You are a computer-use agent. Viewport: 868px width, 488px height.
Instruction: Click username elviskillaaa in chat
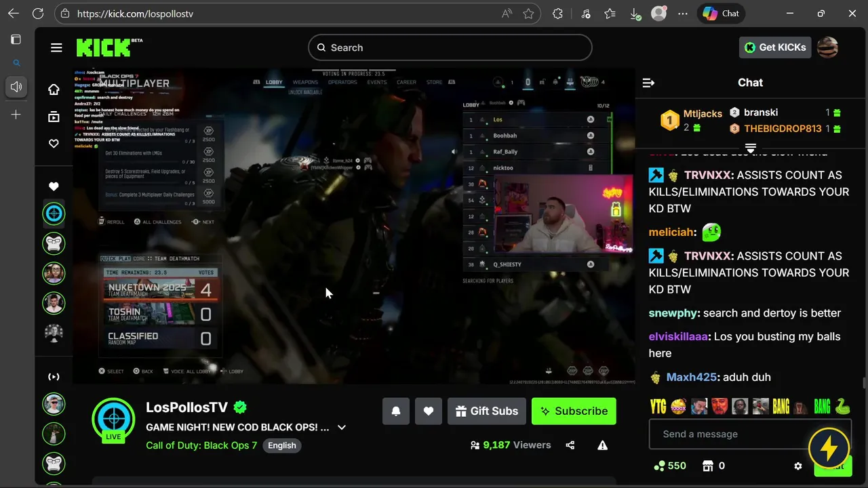(678, 337)
